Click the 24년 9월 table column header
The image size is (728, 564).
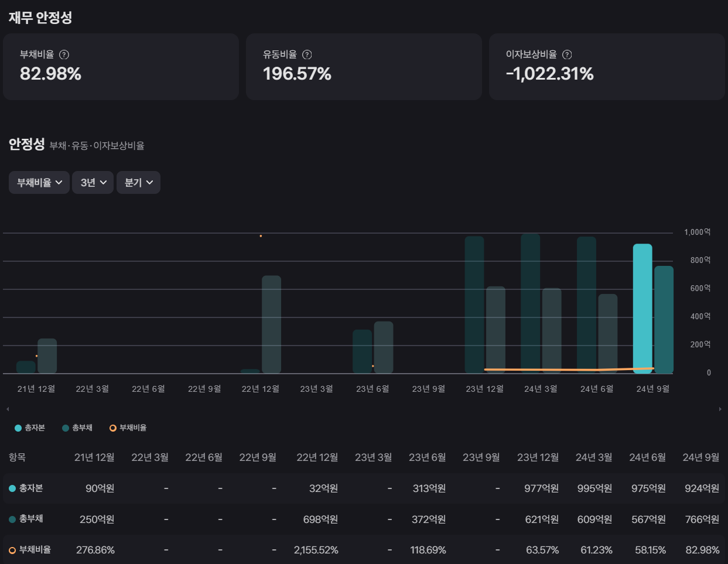pos(700,457)
